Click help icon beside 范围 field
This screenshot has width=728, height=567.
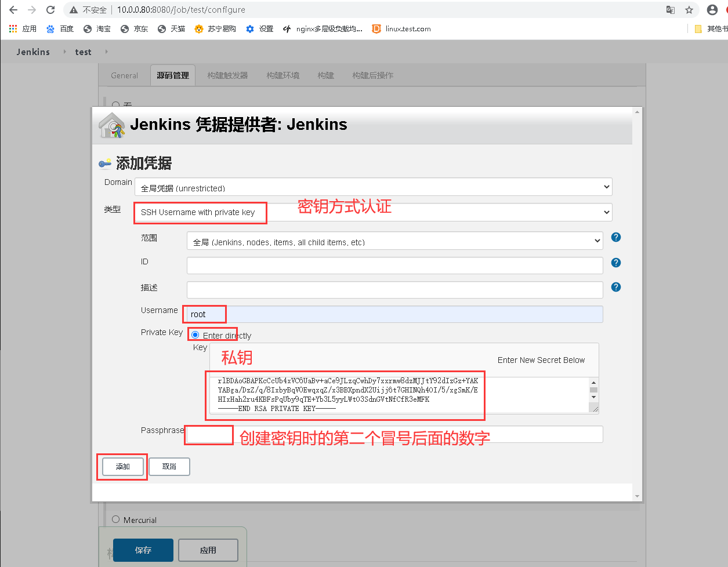click(616, 237)
